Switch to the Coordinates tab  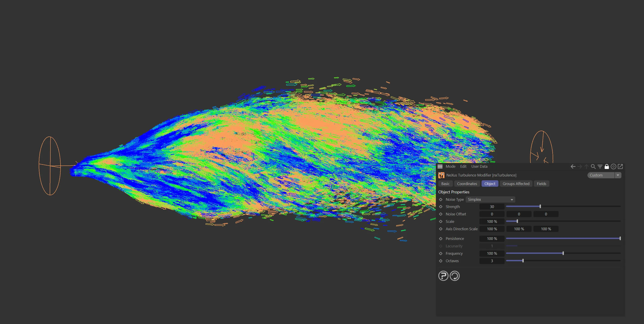(x=467, y=184)
